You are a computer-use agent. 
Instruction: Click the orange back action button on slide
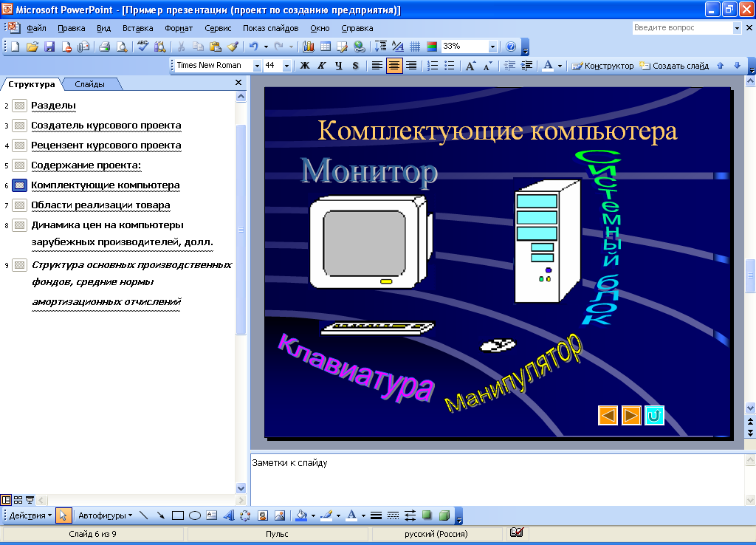608,415
